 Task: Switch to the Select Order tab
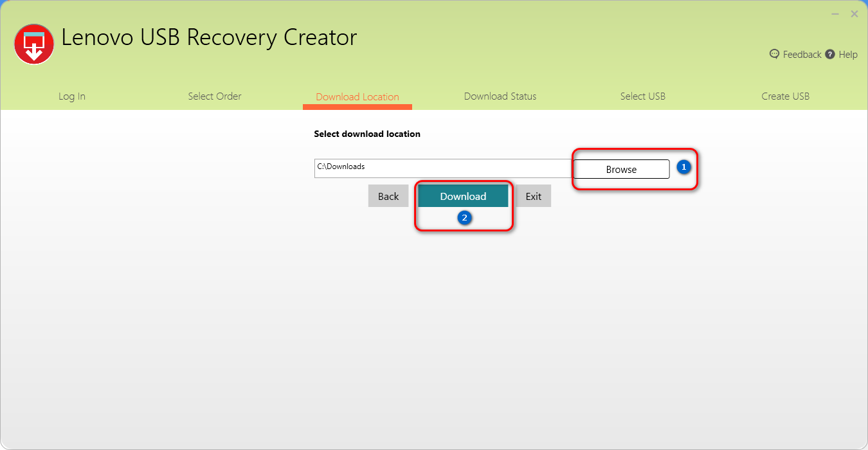(215, 96)
